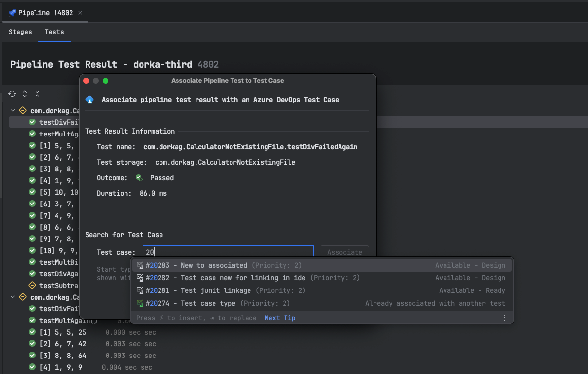Click the green test case icon beside #20274
The image size is (588, 374).
coord(140,303)
